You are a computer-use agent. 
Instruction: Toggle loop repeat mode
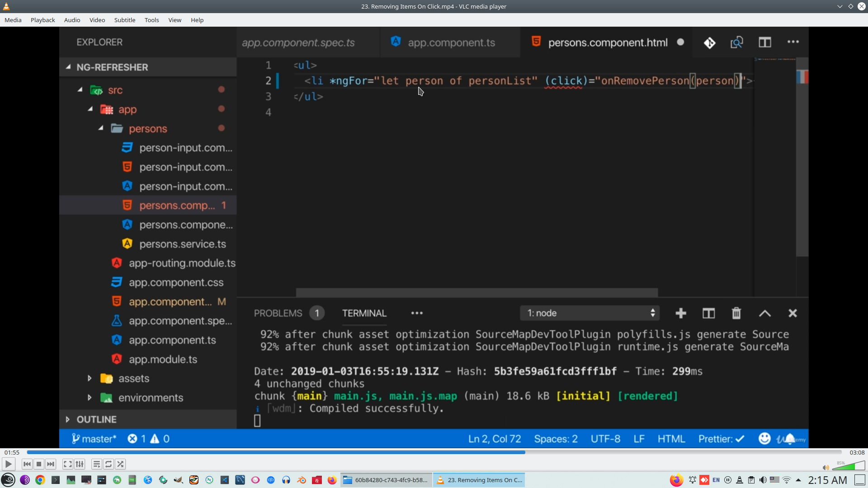point(108,464)
